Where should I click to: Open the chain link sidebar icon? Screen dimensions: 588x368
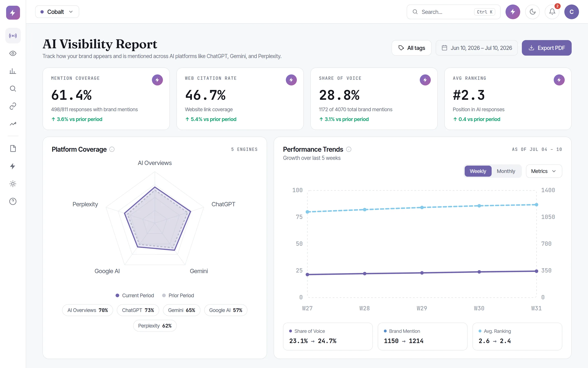click(x=13, y=106)
